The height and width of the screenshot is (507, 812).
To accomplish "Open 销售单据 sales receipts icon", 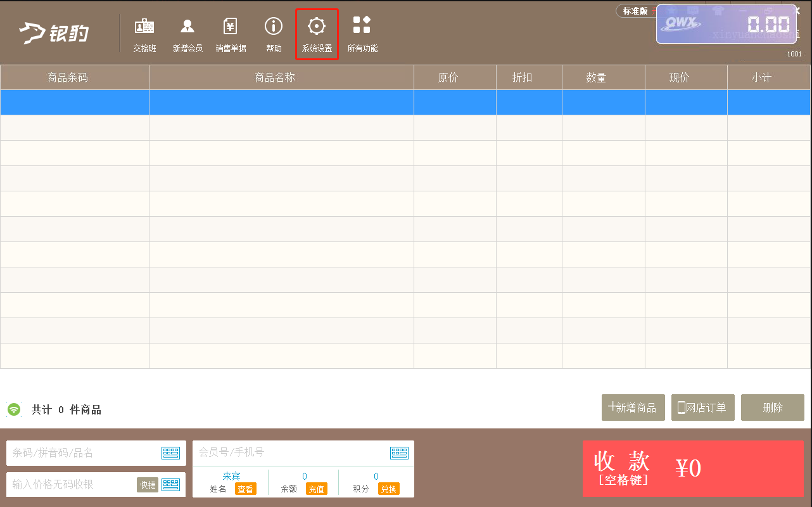I will pyautogui.click(x=231, y=35).
